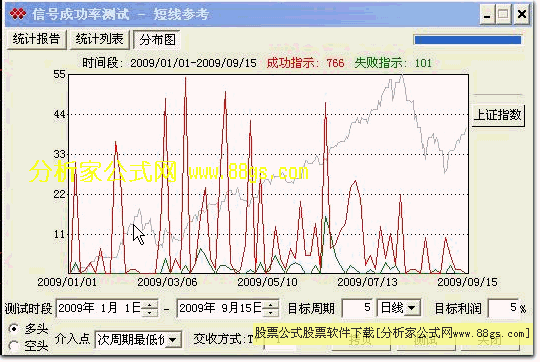The image size is (540, 362).
Task: Open the 统计报告 tab
Action: pos(37,40)
